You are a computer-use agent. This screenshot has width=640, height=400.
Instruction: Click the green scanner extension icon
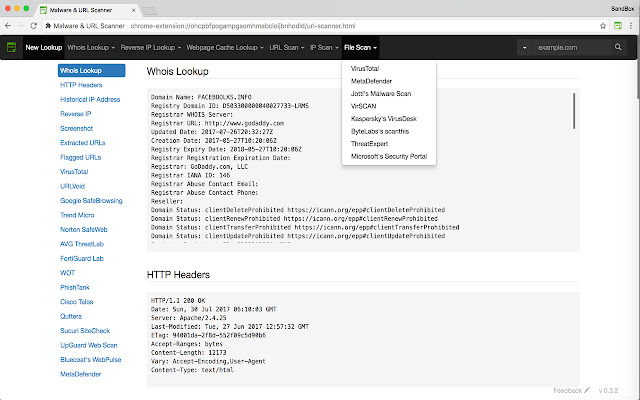pos(618,26)
